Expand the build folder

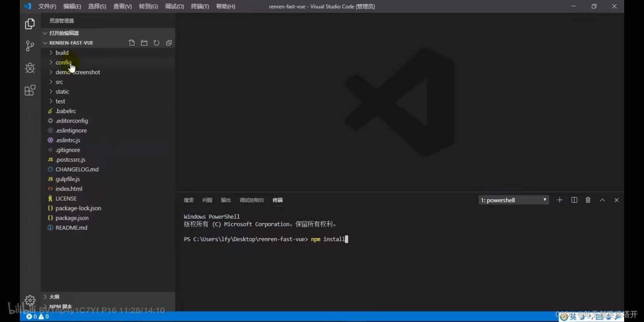108,52
